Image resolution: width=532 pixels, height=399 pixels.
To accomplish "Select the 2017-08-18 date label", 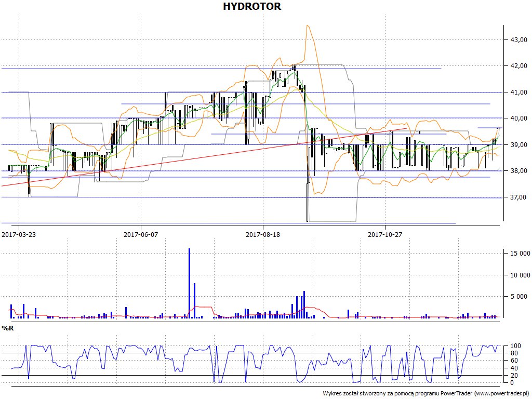I will [263, 234].
